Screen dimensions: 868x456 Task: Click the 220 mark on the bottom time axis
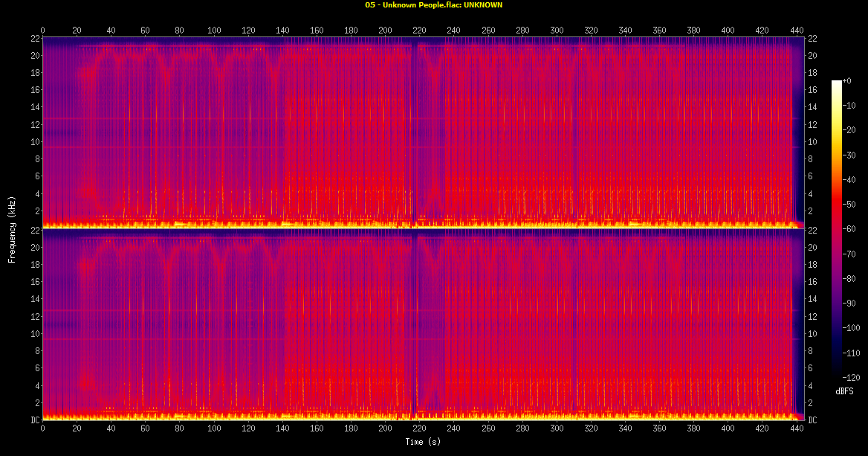419,429
